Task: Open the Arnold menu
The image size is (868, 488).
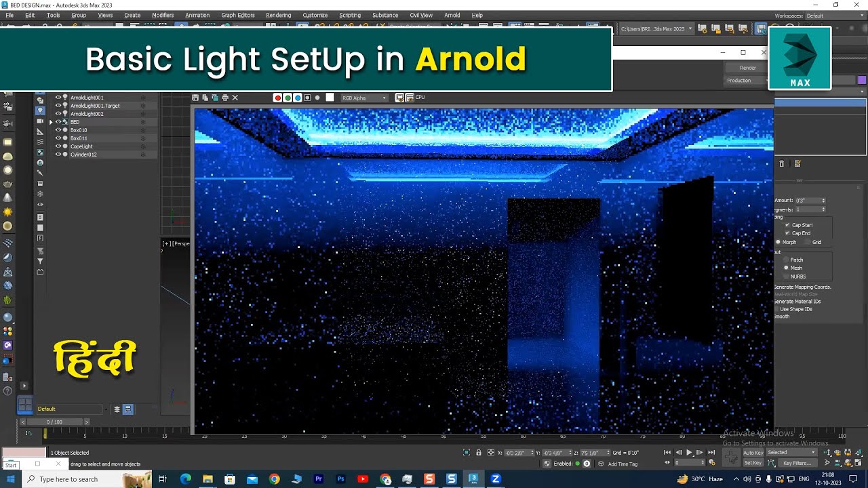Action: 452,15
